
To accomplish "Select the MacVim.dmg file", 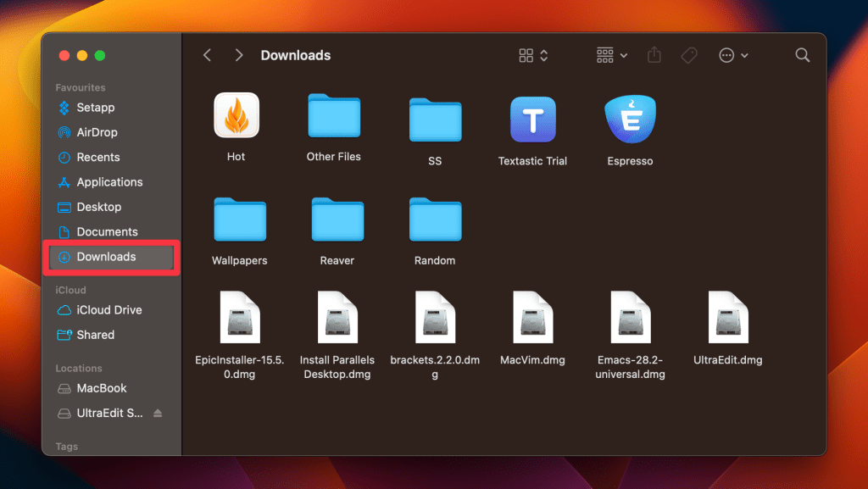I will (532, 317).
